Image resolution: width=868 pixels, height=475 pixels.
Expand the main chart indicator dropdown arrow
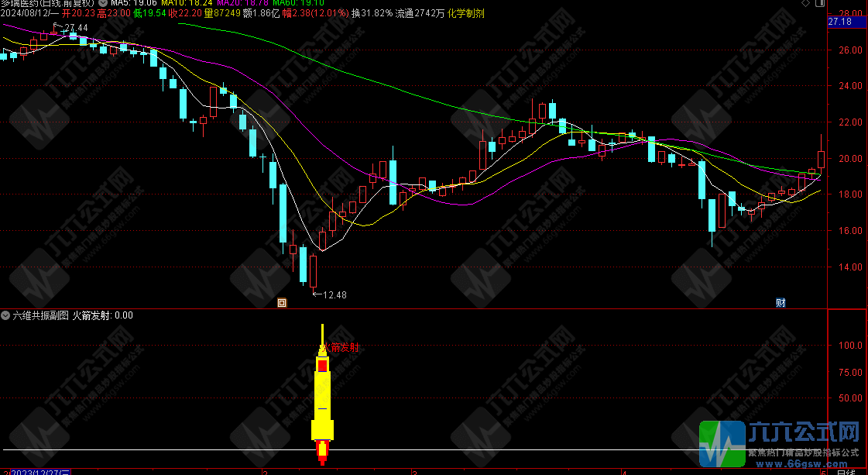click(103, 2)
